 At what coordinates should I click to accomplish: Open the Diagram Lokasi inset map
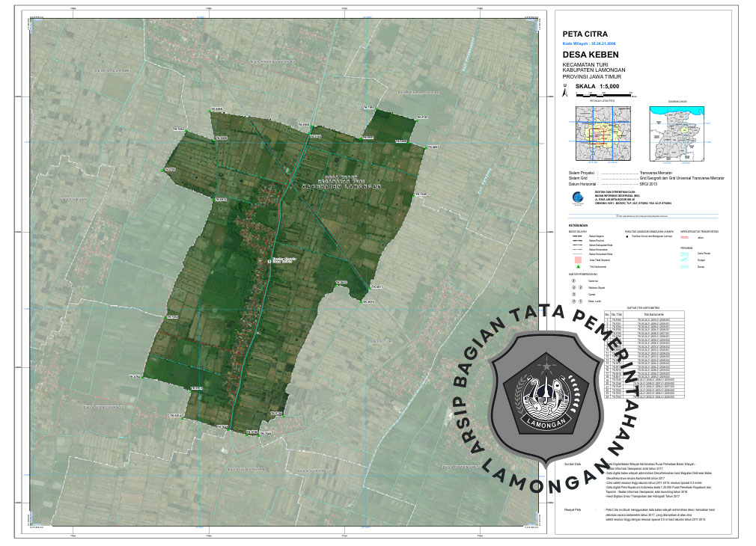pos(677,133)
